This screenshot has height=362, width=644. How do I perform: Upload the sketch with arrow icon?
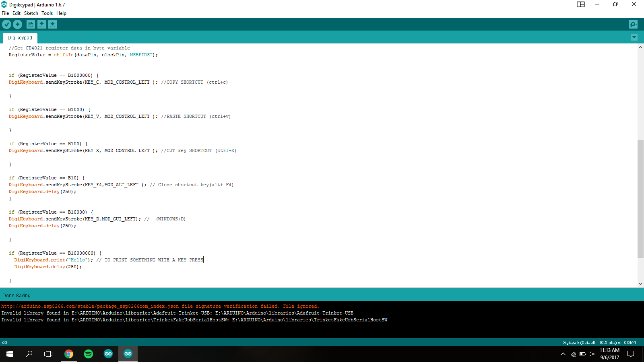pos(17,25)
